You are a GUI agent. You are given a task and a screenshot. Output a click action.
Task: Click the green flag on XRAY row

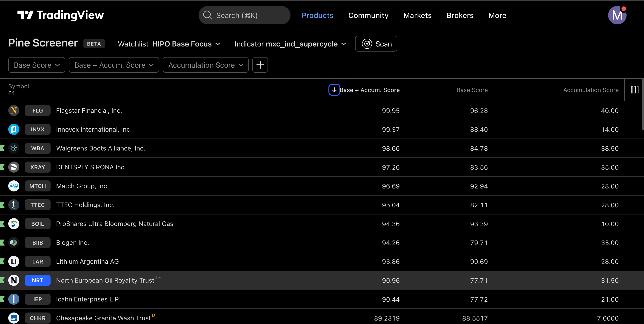pyautogui.click(x=2, y=167)
